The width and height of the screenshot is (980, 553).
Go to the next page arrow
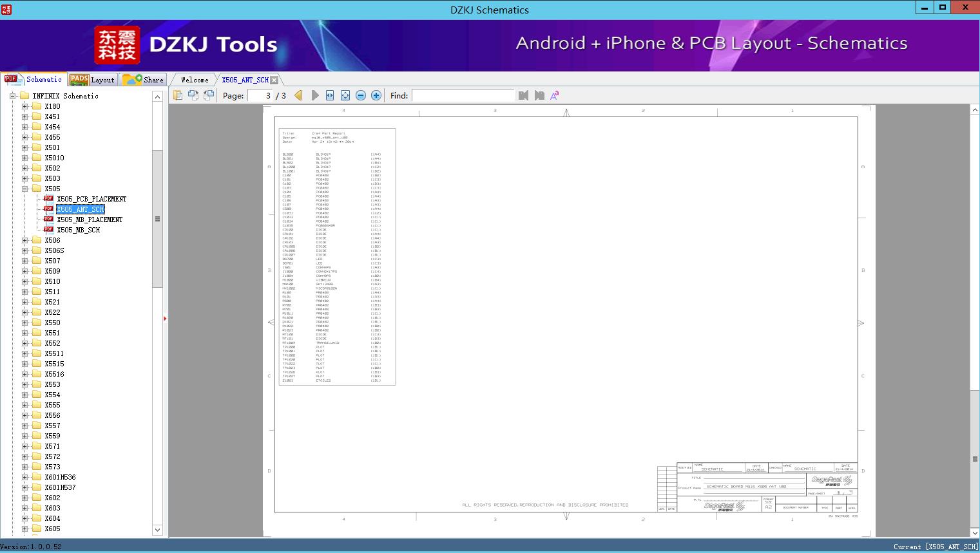point(314,95)
